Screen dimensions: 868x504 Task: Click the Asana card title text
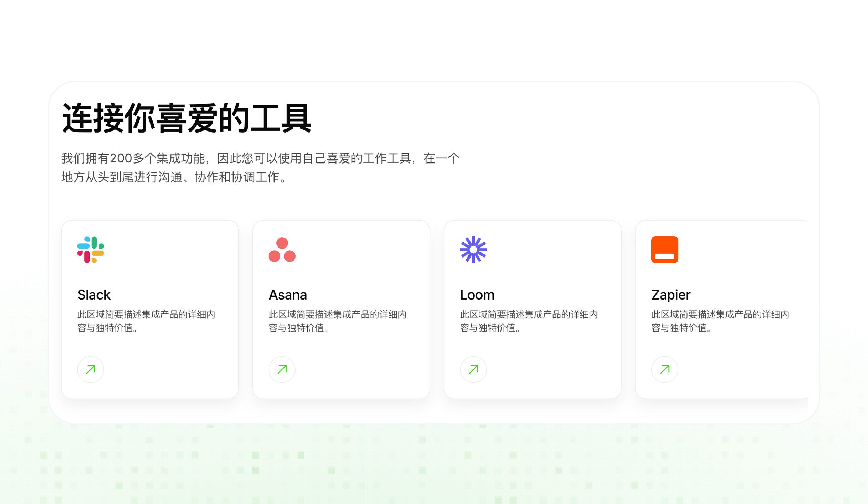(288, 295)
